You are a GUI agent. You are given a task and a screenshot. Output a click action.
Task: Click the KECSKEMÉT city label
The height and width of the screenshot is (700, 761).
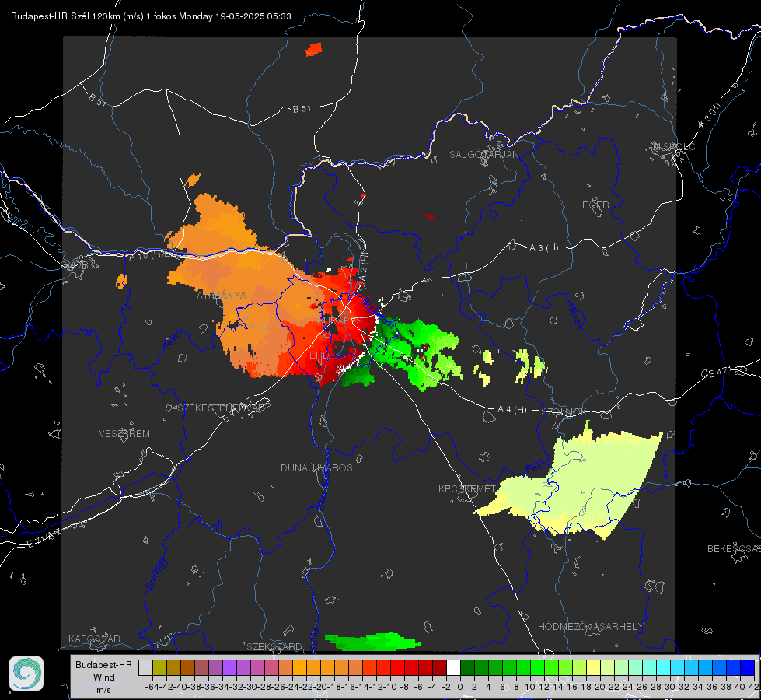pyautogui.click(x=467, y=488)
